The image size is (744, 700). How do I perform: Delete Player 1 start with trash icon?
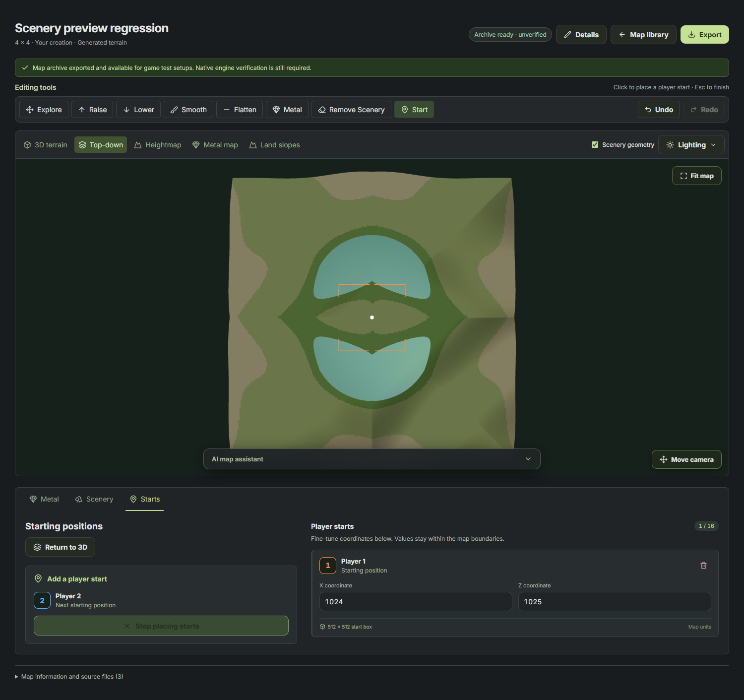[x=703, y=566]
